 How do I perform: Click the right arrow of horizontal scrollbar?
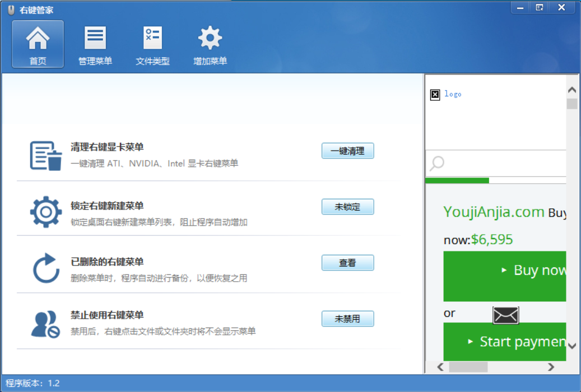point(551,367)
